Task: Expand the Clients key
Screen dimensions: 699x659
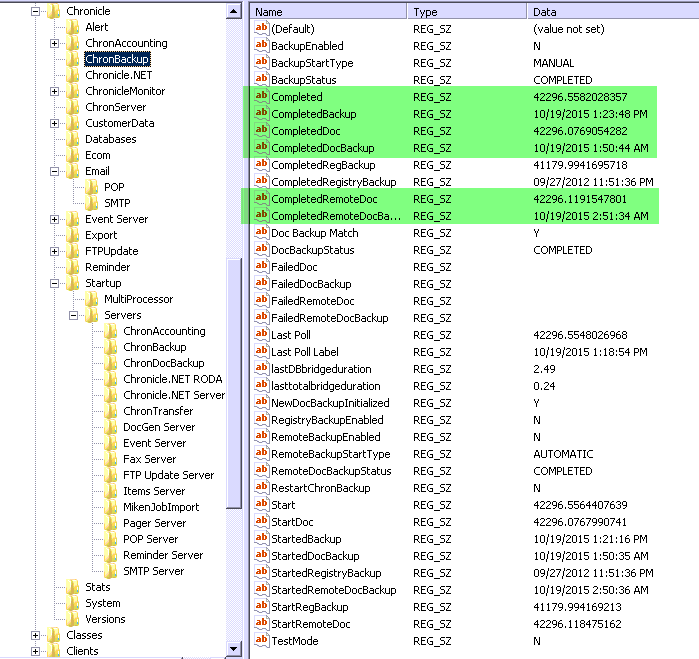Action: tap(35, 651)
